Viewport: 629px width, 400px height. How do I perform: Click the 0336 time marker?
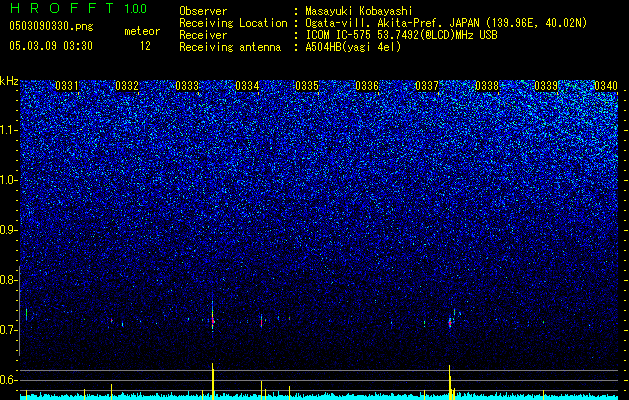click(x=367, y=86)
